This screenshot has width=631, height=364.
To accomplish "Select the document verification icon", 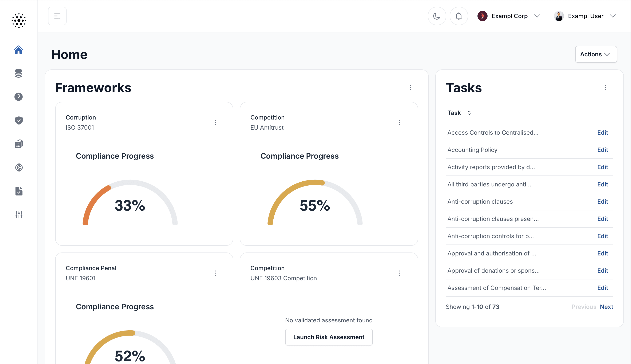I will (x=19, y=191).
